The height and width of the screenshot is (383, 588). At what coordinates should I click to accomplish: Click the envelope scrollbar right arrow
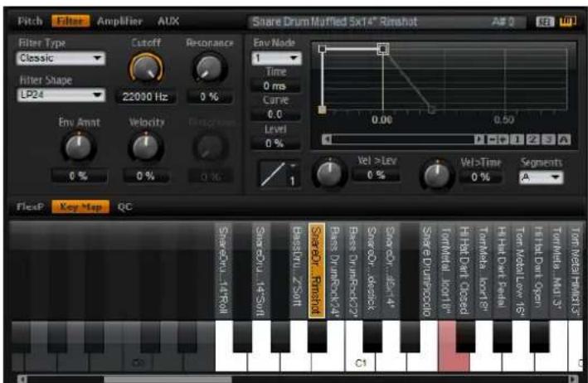click(479, 139)
